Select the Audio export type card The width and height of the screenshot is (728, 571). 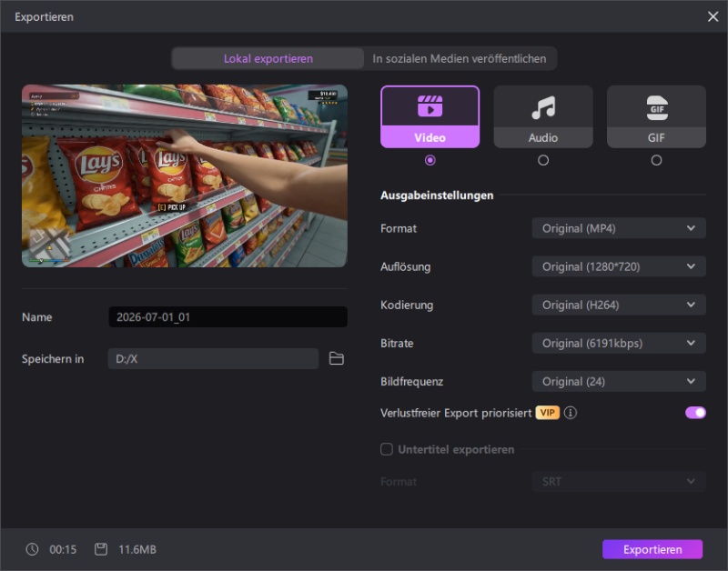coord(543,117)
